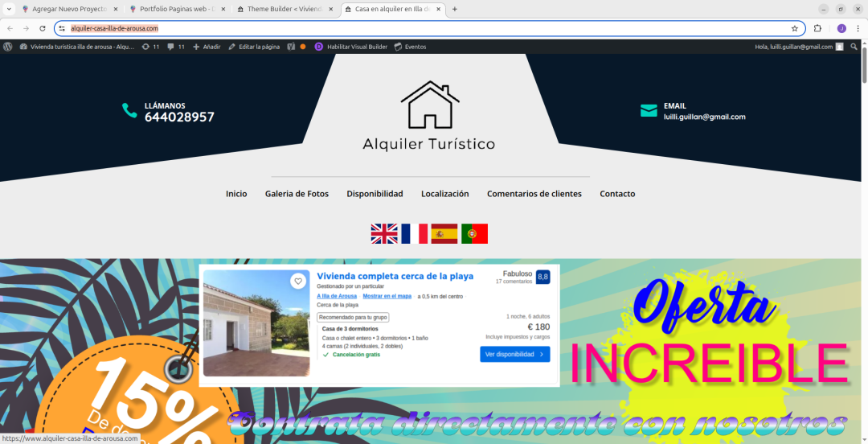Image resolution: width=868 pixels, height=444 pixels.
Task: Reload the current page
Action: point(43,28)
